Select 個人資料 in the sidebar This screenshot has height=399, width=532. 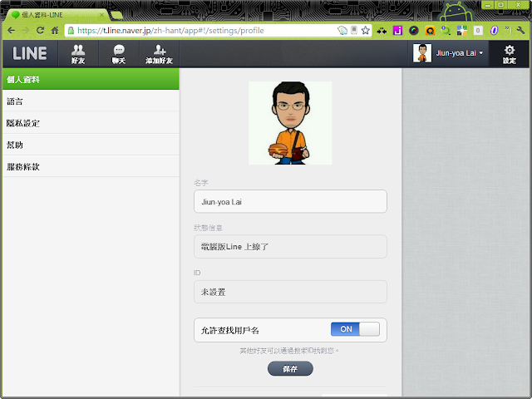pos(91,80)
